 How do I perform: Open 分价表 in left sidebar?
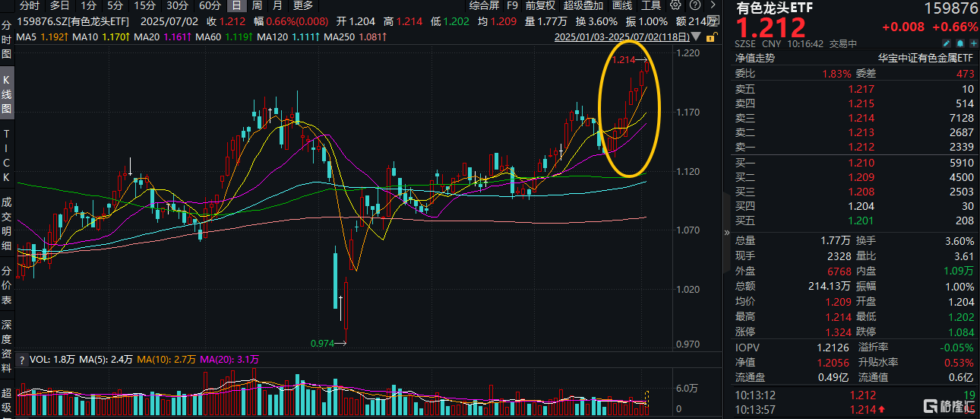[6, 285]
